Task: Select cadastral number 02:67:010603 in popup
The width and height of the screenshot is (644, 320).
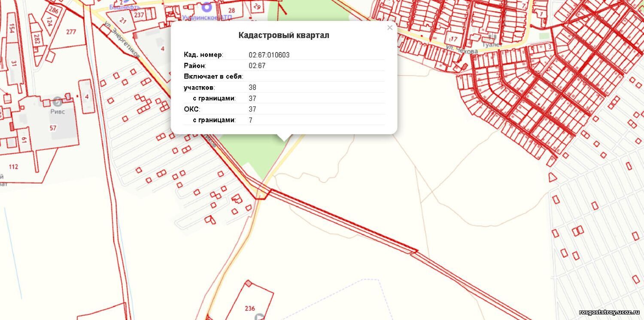Action: pos(269,55)
